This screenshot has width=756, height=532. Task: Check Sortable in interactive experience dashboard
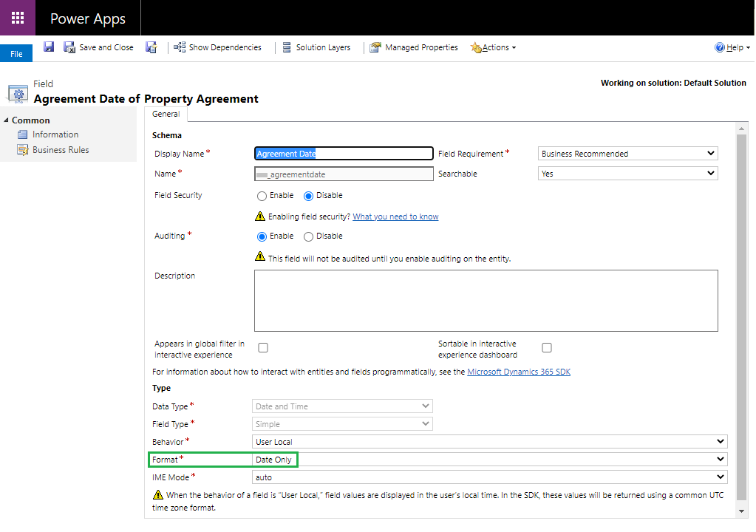[547, 347]
